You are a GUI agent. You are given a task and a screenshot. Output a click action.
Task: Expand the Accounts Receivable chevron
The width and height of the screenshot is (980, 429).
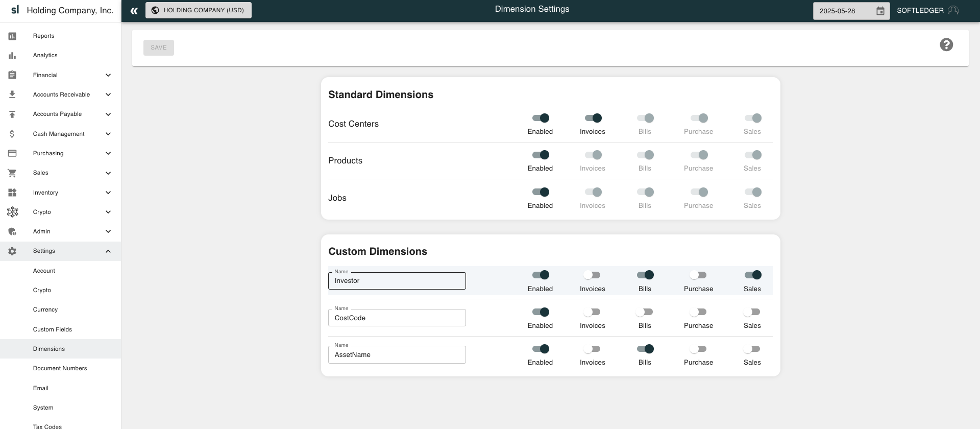click(108, 94)
